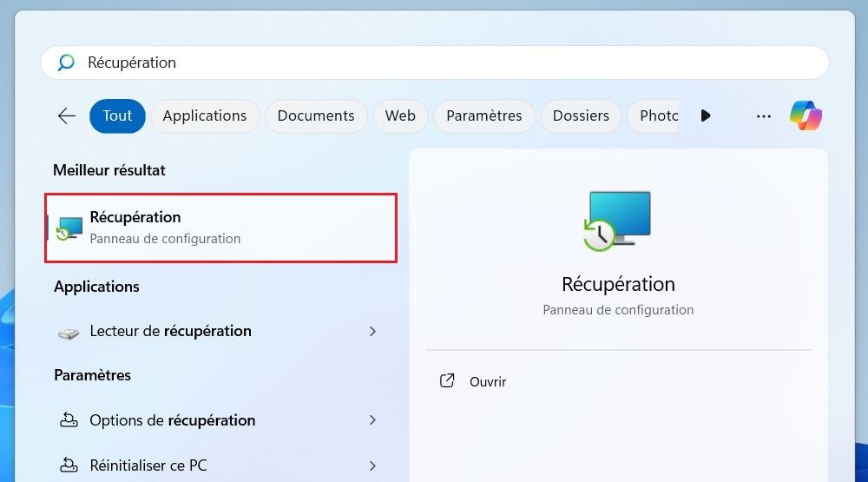Switch to the Photos filter tab
Screen dimensions: 868x482
654,116
